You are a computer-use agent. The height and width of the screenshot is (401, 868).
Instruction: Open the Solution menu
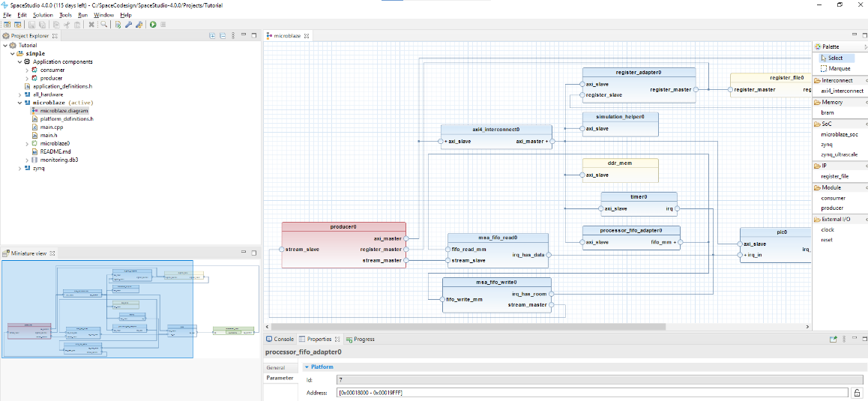(x=43, y=15)
